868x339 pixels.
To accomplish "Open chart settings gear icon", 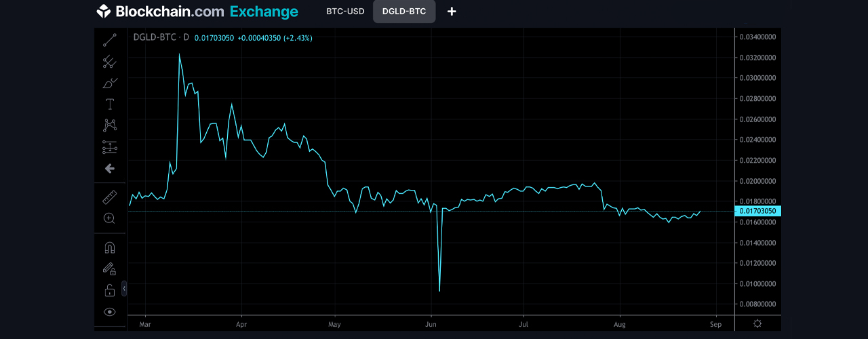I will (757, 323).
